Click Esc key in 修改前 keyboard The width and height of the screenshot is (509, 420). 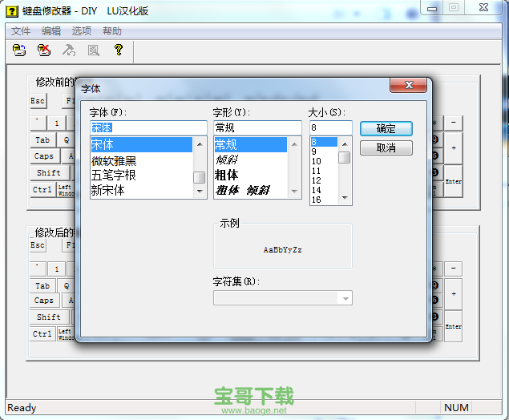[x=38, y=101]
